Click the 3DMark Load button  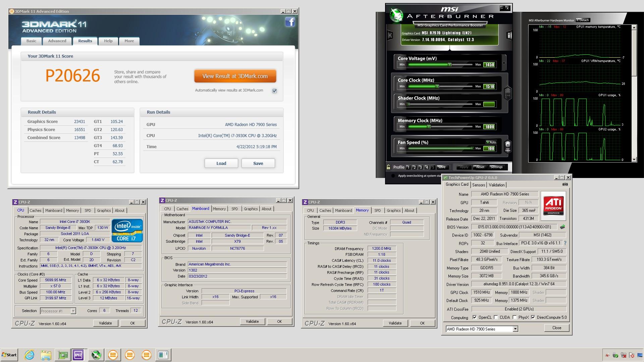[221, 163]
